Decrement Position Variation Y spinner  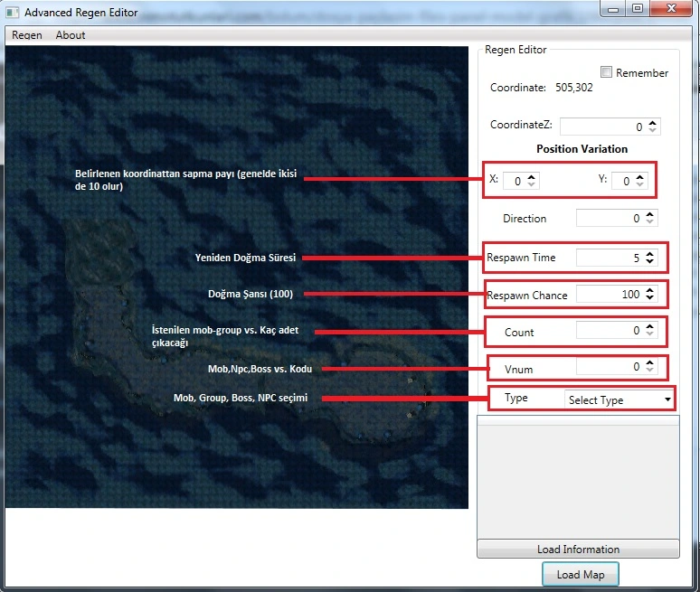tap(641, 185)
